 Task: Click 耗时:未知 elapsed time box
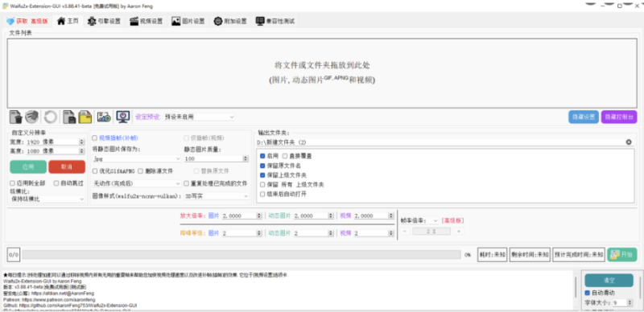pos(492,255)
